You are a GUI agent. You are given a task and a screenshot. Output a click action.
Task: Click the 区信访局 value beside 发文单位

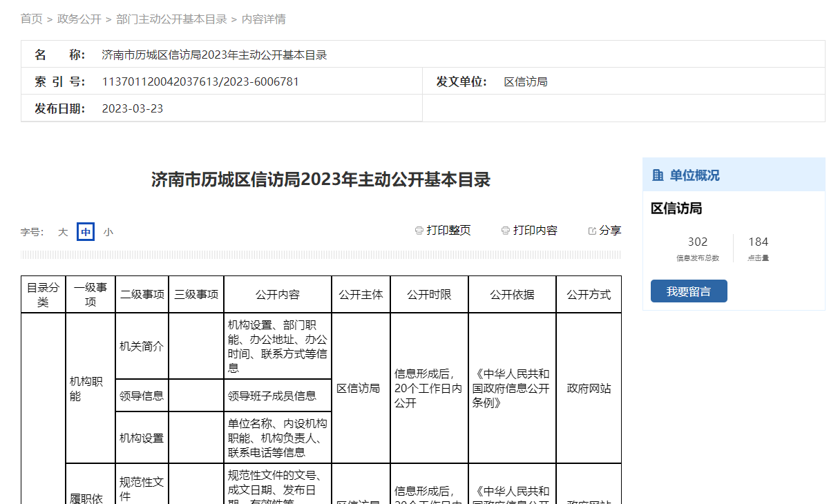526,81
